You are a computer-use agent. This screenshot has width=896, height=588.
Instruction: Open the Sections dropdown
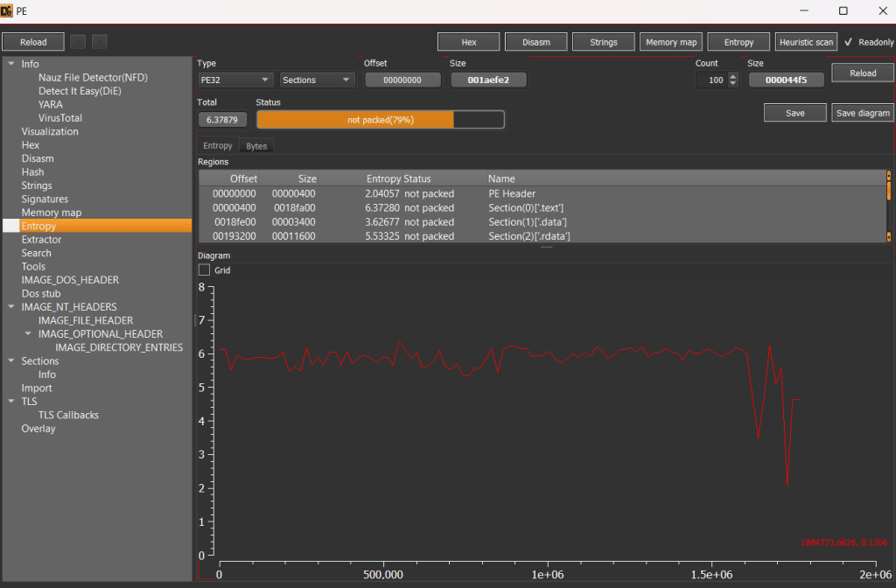click(x=316, y=80)
